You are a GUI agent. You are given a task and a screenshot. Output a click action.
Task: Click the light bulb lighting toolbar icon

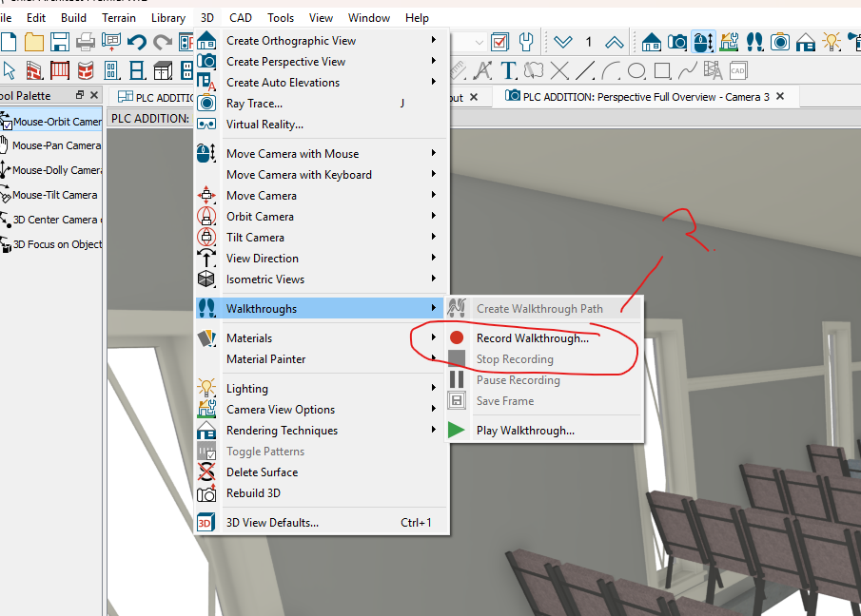pos(832,42)
